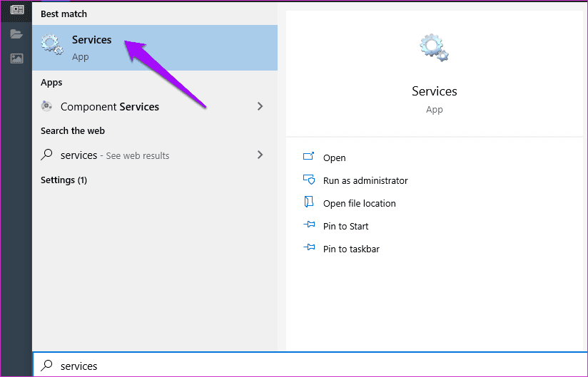This screenshot has height=377, width=588.
Task: Click the Open action icon
Action: (x=308, y=156)
